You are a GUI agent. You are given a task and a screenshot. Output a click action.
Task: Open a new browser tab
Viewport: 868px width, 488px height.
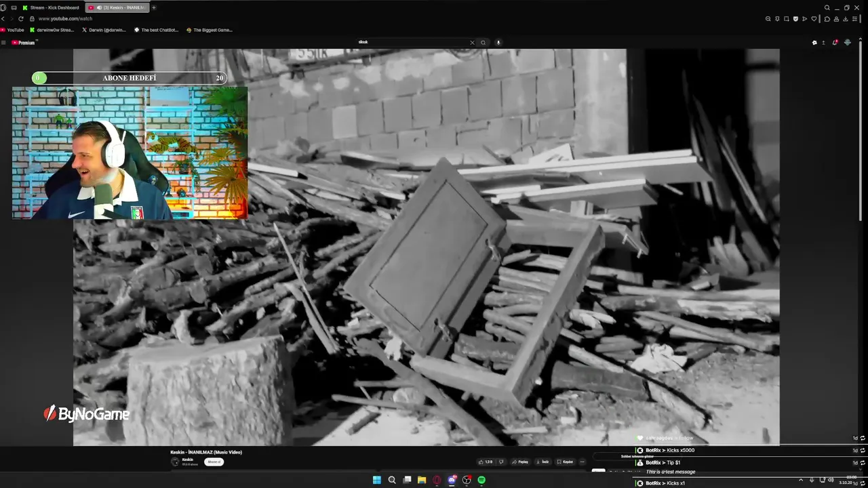154,7
